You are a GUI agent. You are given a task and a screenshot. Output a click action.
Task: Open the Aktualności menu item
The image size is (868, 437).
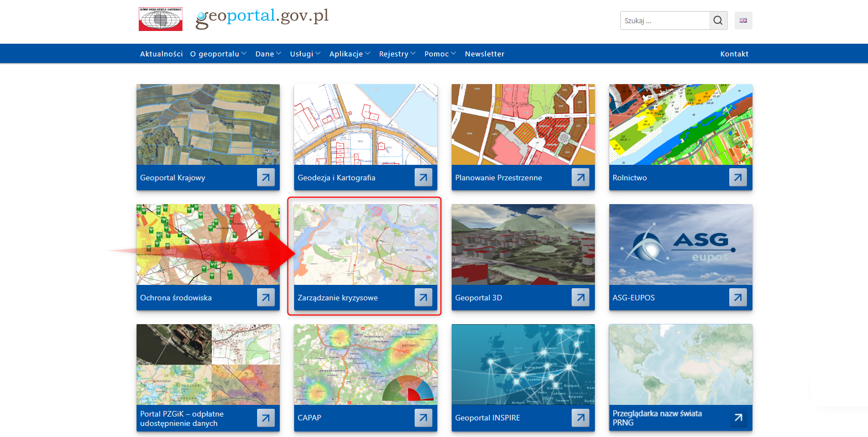(x=161, y=54)
